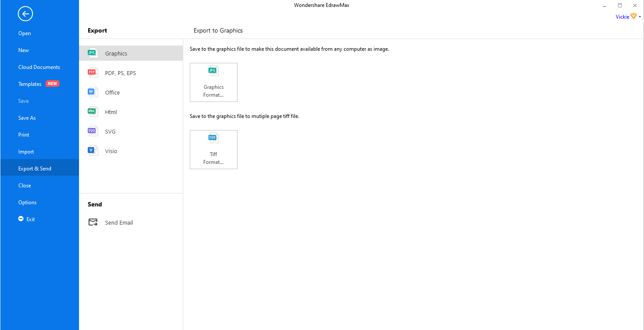Viewport: 644px width, 330px height.
Task: Select the PDF, PS, EPS export label
Action: point(120,73)
